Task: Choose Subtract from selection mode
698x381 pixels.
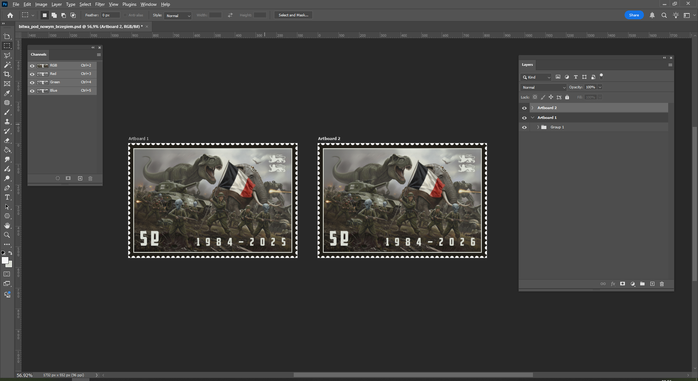Action: [63, 15]
